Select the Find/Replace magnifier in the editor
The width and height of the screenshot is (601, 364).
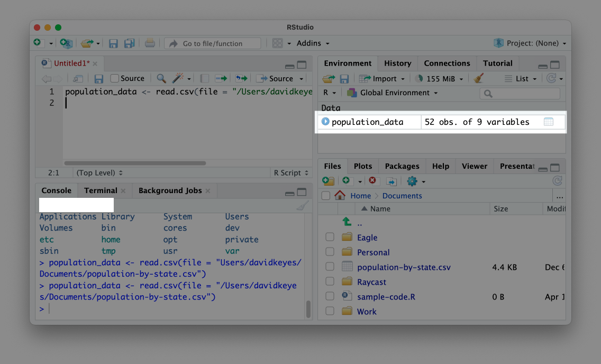pos(161,78)
